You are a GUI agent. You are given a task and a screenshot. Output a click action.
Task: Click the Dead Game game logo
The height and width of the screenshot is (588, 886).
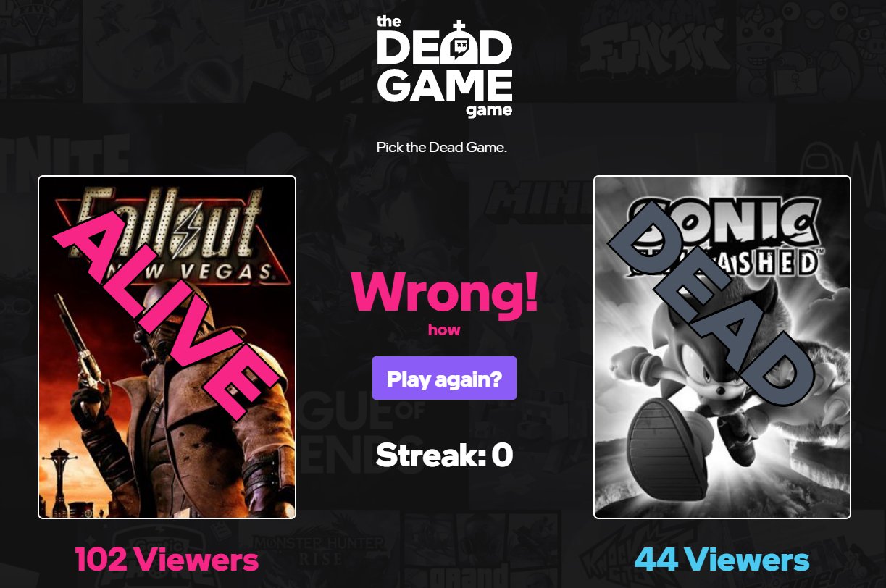coord(444,67)
